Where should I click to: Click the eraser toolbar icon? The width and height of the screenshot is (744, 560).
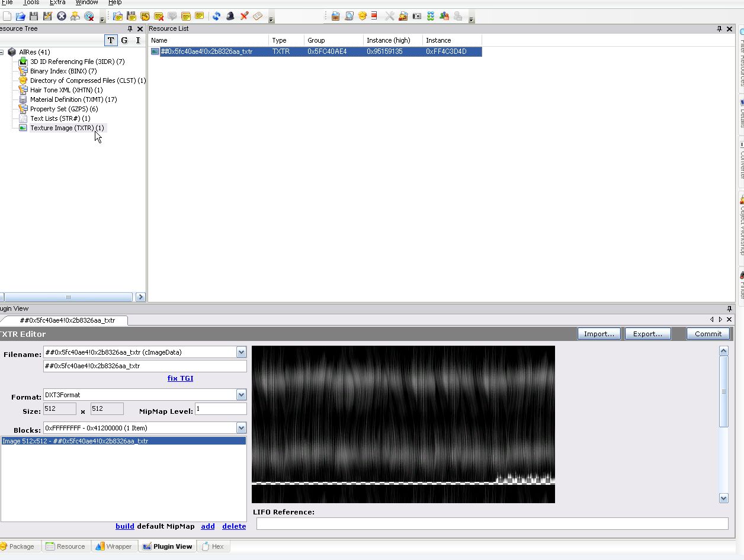pyautogui.click(x=257, y=16)
